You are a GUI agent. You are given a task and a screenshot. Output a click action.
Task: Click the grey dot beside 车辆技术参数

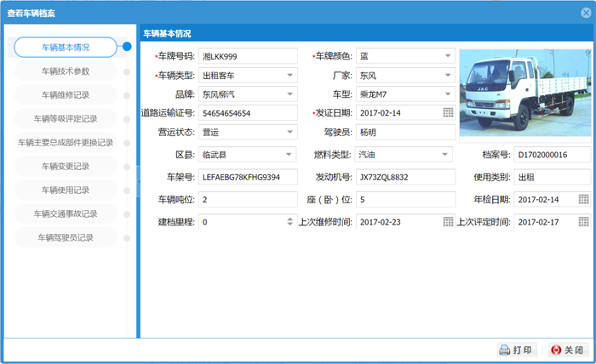pyautogui.click(x=127, y=71)
